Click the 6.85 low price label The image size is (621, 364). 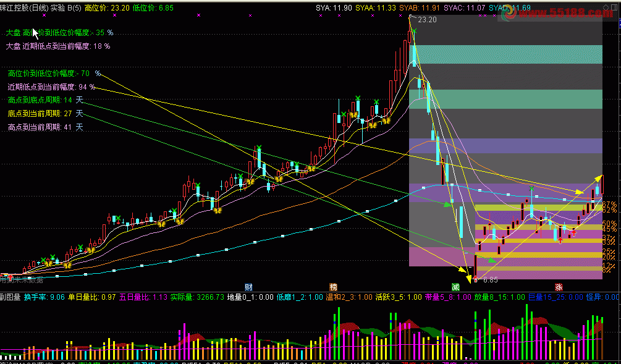(490, 280)
